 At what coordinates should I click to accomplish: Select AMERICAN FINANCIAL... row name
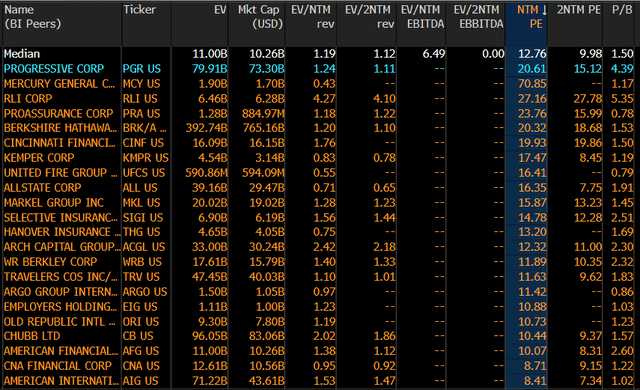[x=61, y=351]
